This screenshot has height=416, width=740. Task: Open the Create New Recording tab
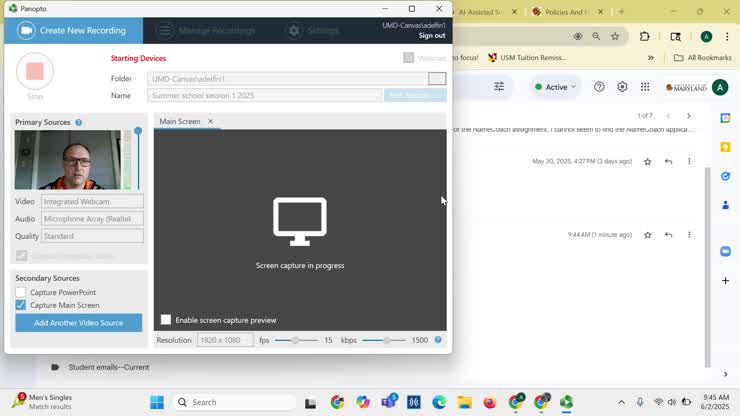74,31
